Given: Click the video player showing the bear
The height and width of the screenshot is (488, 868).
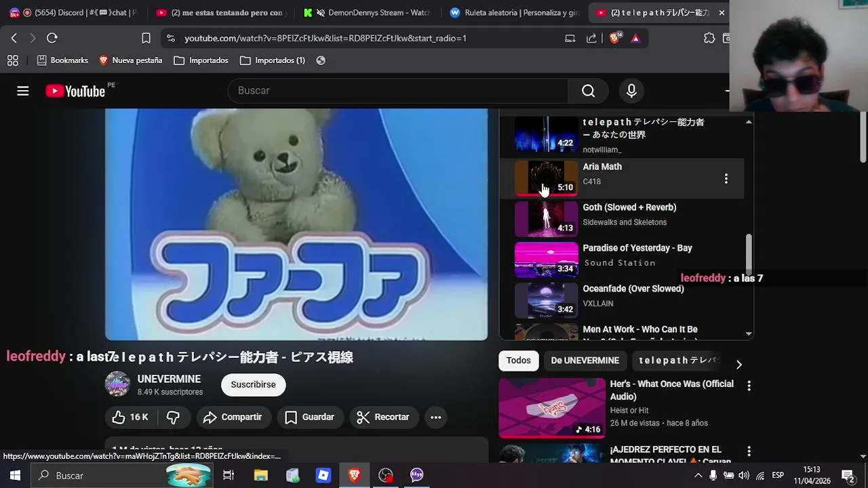Looking at the screenshot, I should [x=296, y=224].
